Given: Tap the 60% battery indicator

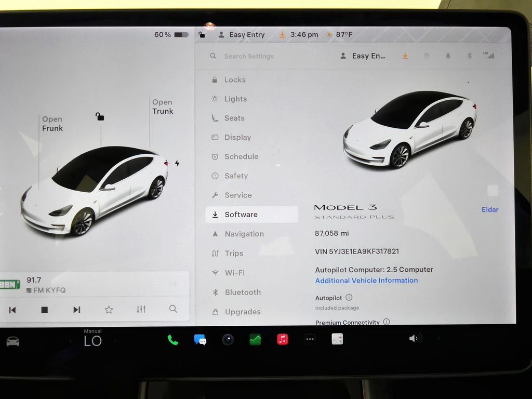Looking at the screenshot, I should coord(171,35).
